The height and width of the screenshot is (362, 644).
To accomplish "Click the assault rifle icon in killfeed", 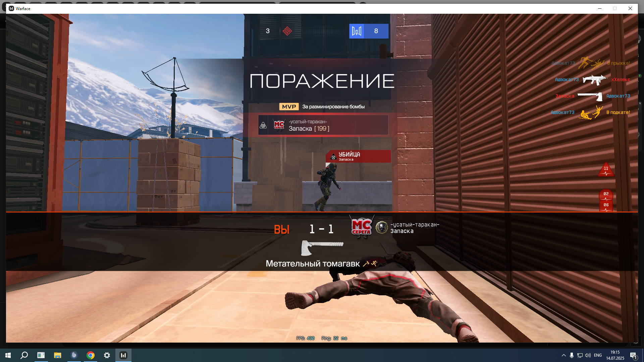I will 595,80.
